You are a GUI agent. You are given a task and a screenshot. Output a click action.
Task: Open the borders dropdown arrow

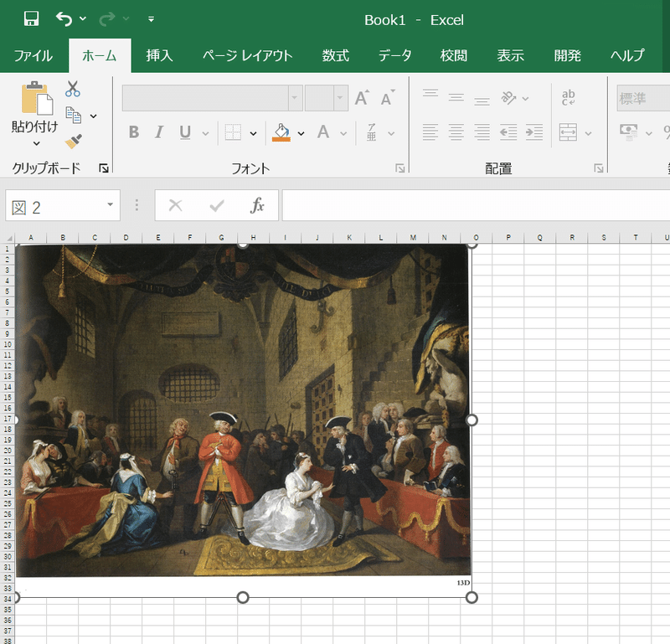click(253, 133)
